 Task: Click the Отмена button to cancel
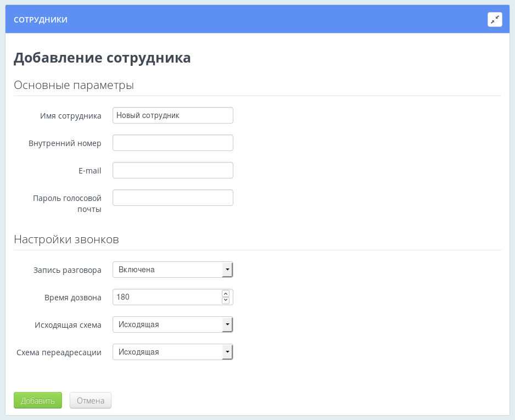coord(90,400)
